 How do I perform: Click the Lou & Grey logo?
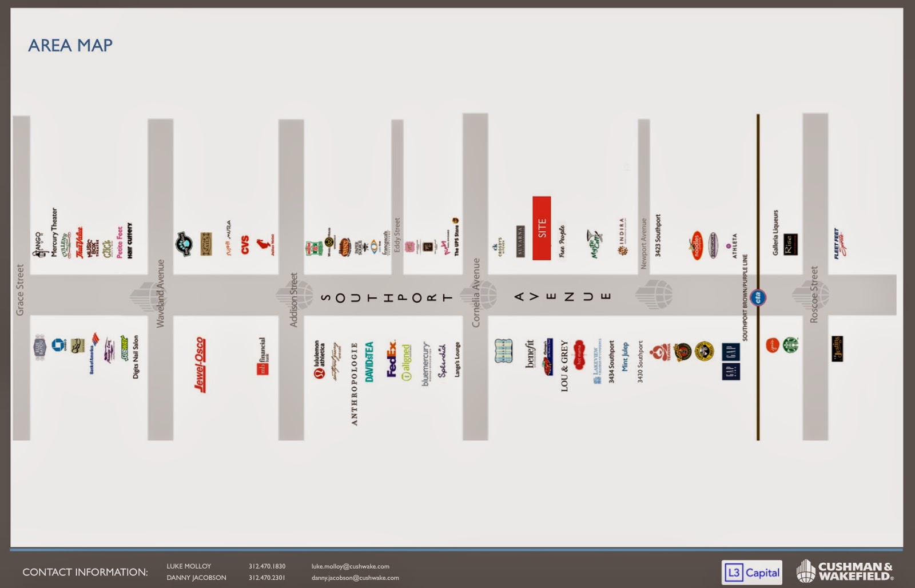564,366
